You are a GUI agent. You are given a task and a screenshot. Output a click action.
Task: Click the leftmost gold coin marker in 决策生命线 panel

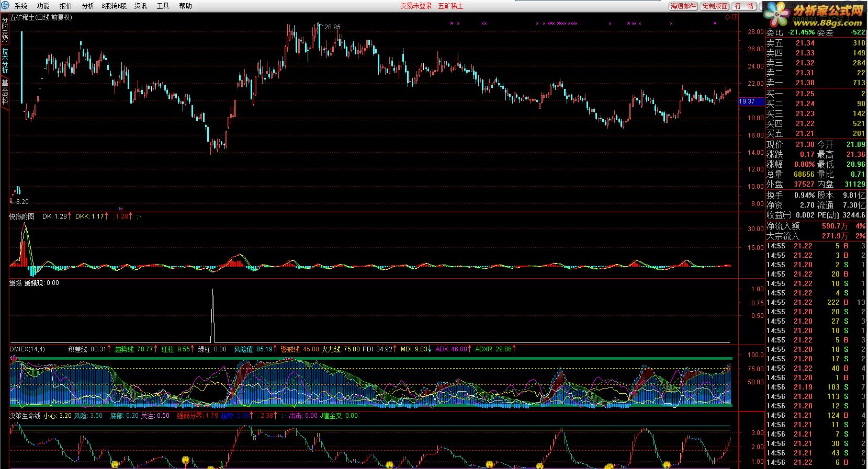tap(115, 464)
